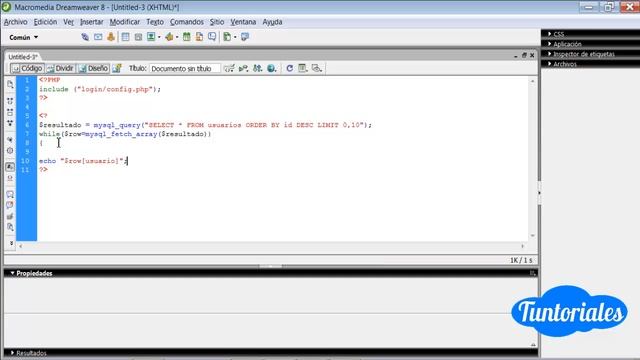This screenshot has width=640, height=360.
Task: Collapse the full tag in coding toolbar
Action: pos(10,101)
